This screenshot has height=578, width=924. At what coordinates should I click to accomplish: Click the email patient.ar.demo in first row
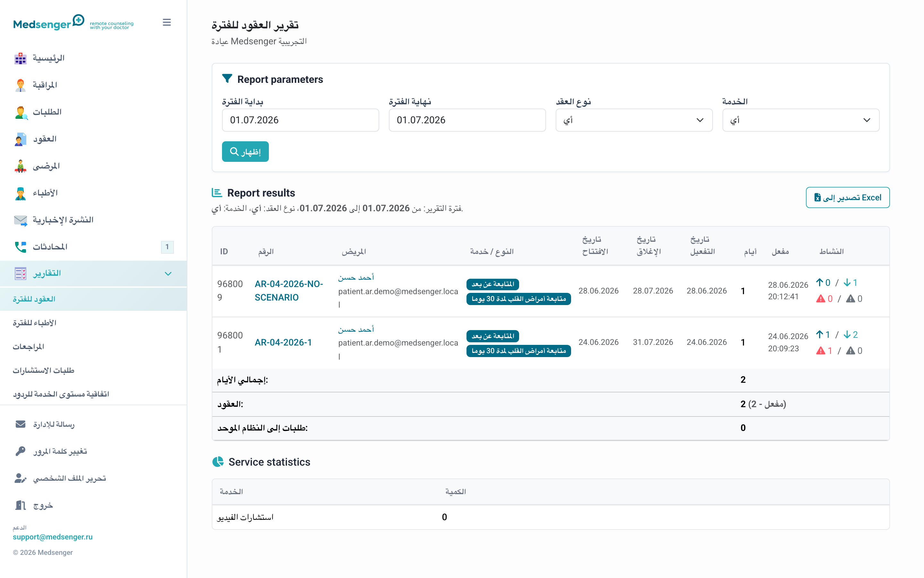[x=398, y=297]
